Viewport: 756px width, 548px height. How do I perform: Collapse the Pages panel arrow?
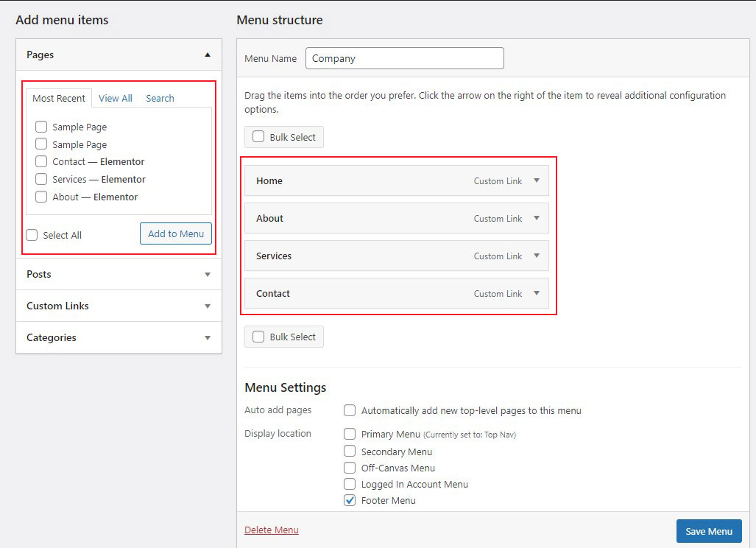pos(208,55)
